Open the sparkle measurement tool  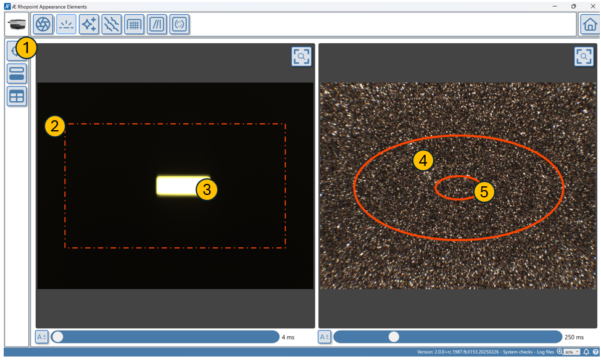[x=89, y=25]
